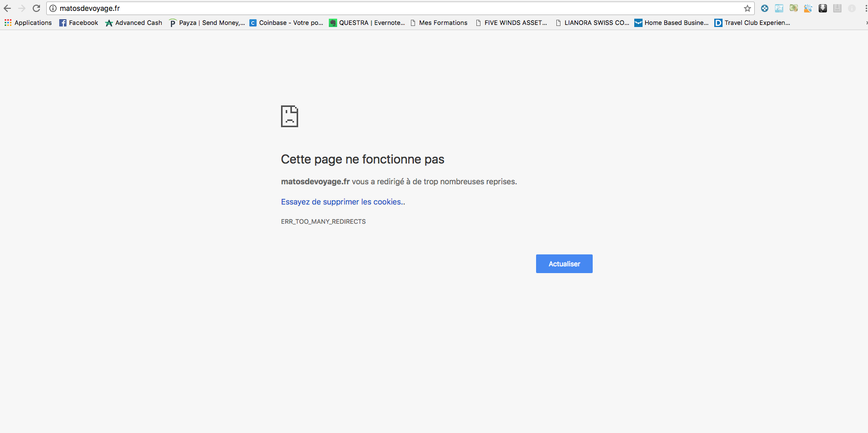Bookmark this page with the star icon
Image resolution: width=868 pixels, height=433 pixels.
pyautogui.click(x=747, y=8)
